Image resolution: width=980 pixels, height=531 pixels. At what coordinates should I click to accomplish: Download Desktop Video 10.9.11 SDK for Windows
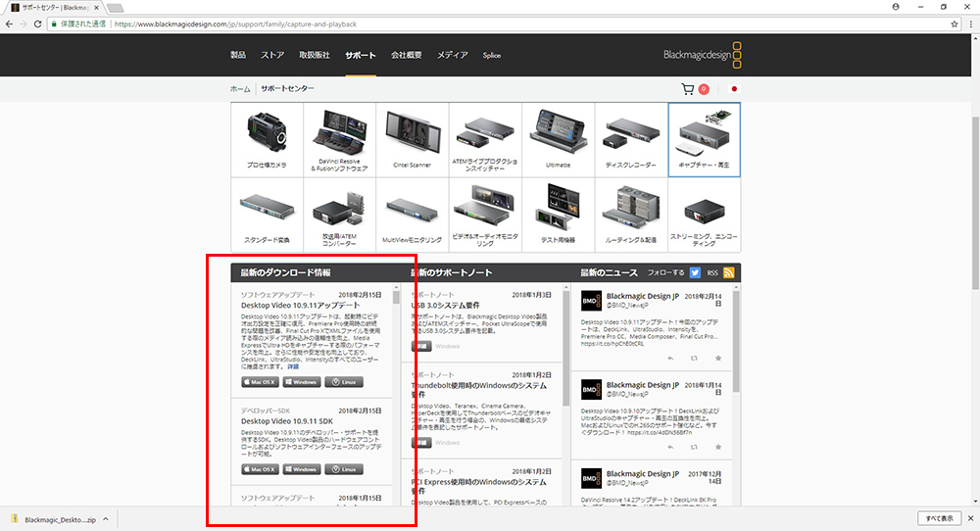[x=301, y=469]
